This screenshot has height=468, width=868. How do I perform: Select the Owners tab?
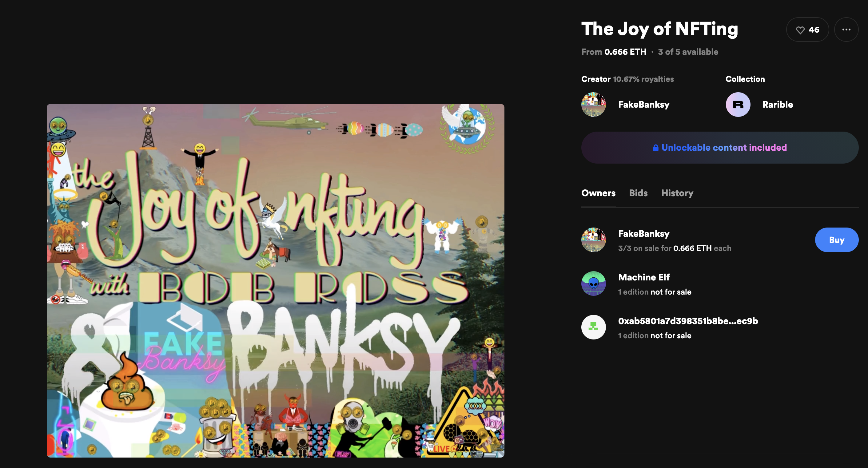599,193
